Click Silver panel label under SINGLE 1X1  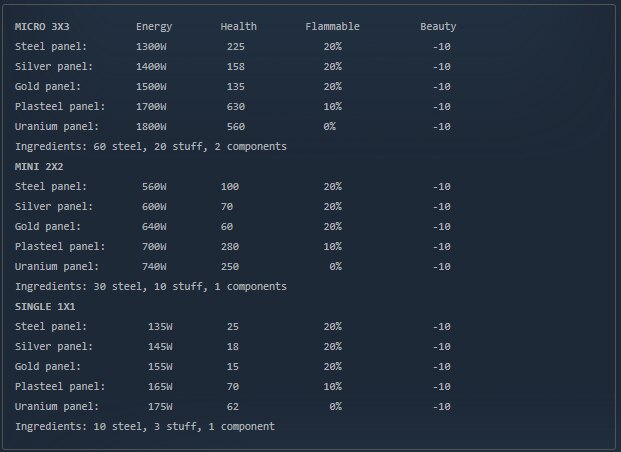pos(54,347)
